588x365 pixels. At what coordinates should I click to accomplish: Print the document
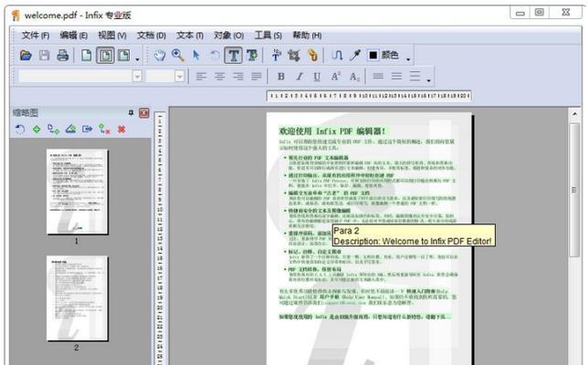pyautogui.click(x=63, y=56)
